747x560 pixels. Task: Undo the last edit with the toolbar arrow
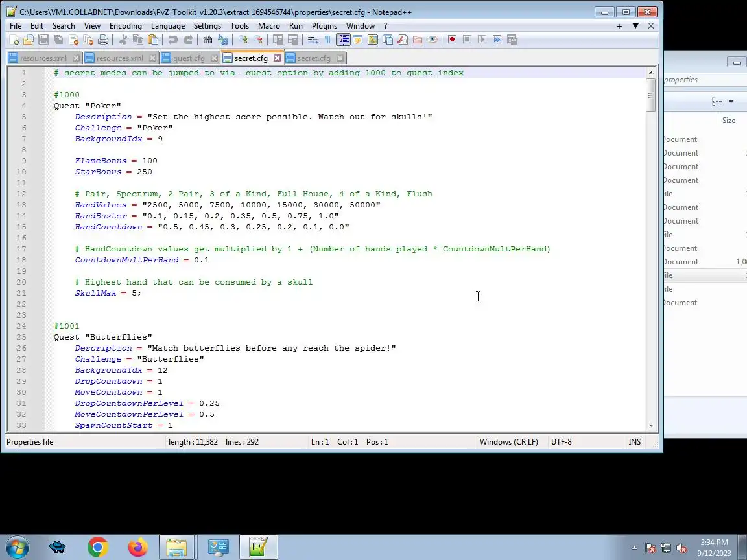[173, 40]
